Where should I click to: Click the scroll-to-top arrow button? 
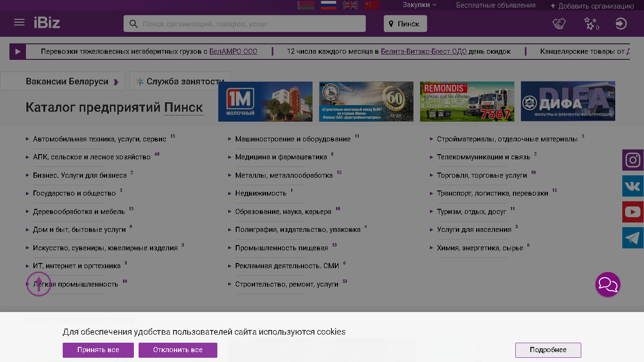click(39, 284)
